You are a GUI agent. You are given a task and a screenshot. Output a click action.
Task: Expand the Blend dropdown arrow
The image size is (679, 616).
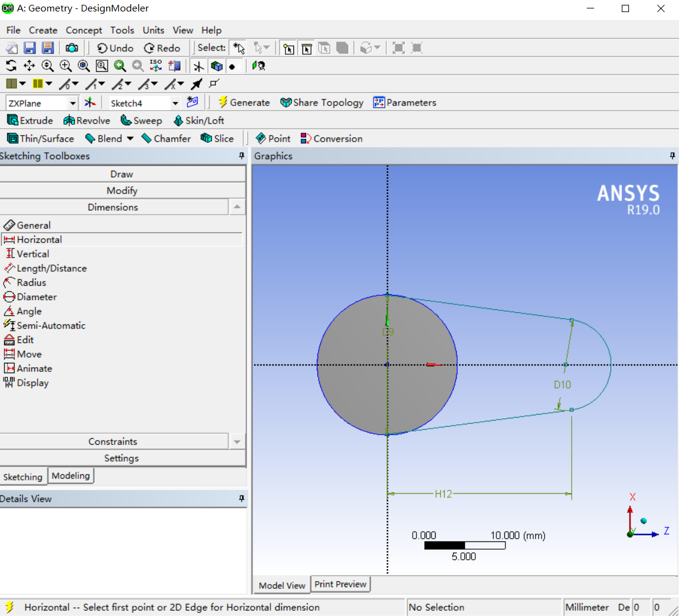point(130,139)
